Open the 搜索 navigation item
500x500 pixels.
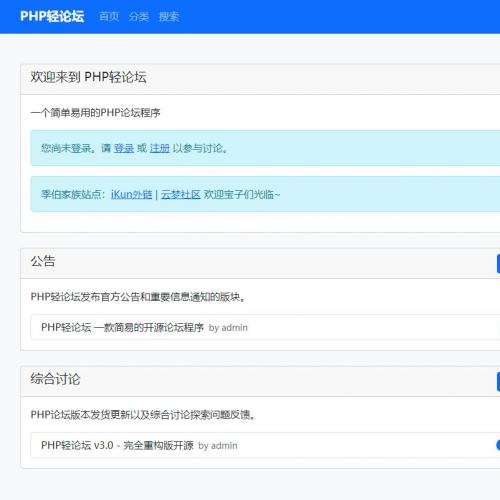click(169, 16)
